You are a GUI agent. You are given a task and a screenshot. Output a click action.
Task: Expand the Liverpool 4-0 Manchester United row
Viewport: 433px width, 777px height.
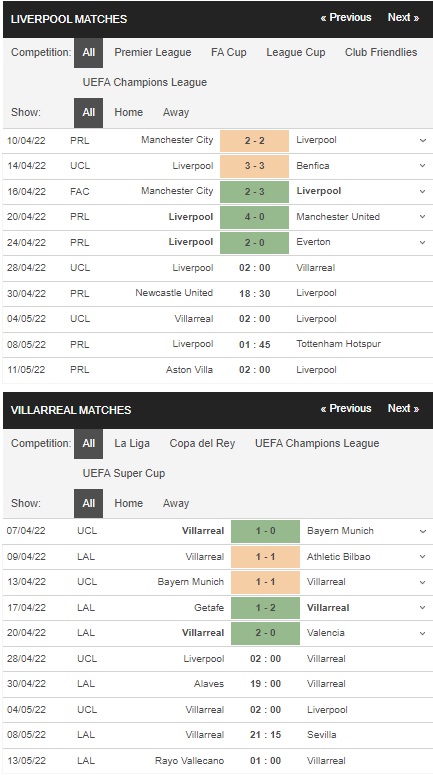pyautogui.click(x=423, y=217)
